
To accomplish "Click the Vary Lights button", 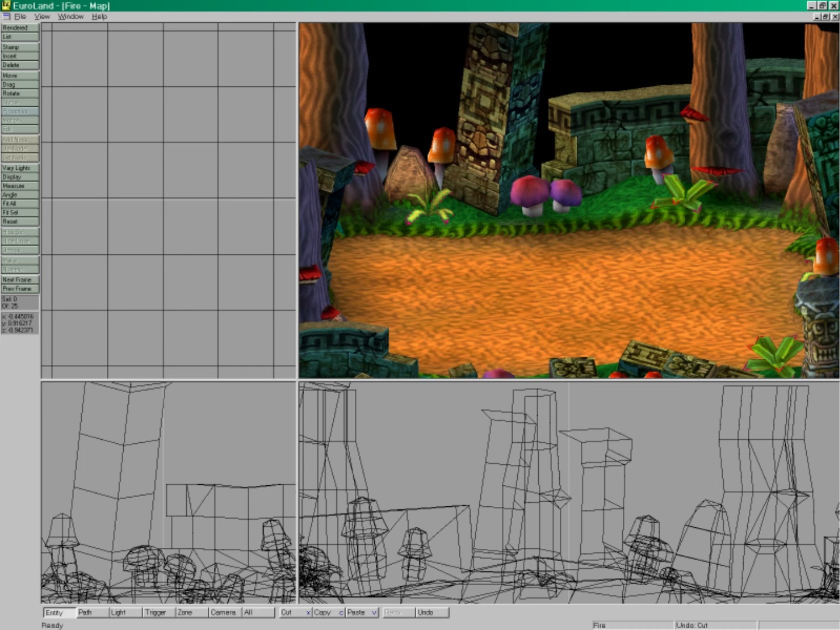I will click(x=20, y=168).
